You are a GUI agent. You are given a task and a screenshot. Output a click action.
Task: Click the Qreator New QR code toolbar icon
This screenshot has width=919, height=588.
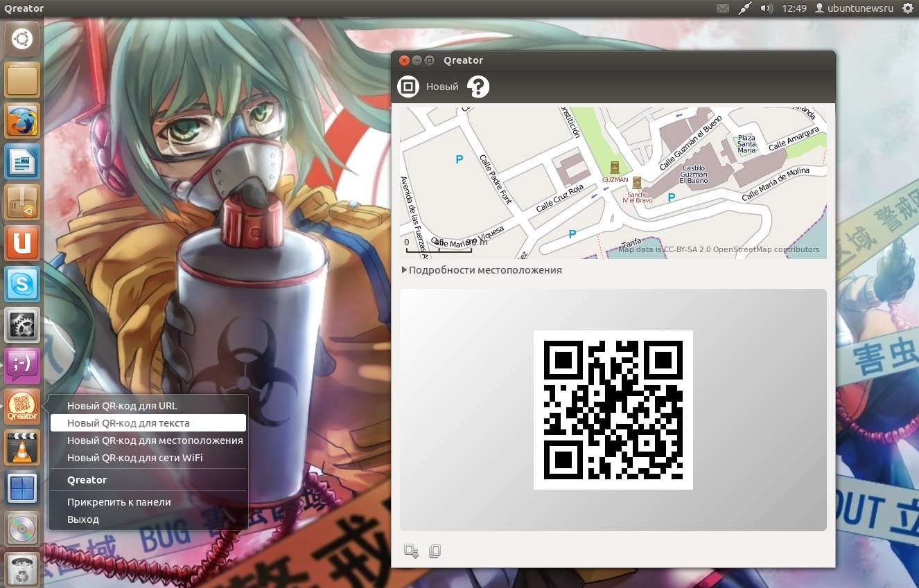(x=408, y=87)
